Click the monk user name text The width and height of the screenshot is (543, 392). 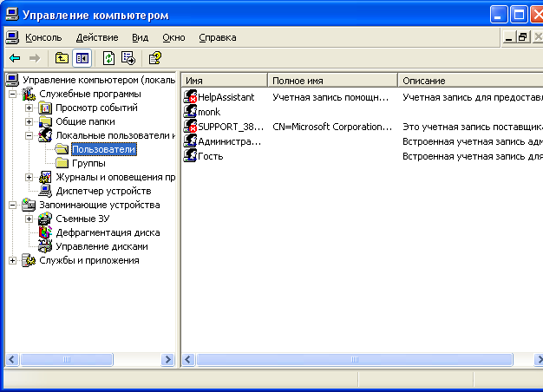tap(209, 112)
